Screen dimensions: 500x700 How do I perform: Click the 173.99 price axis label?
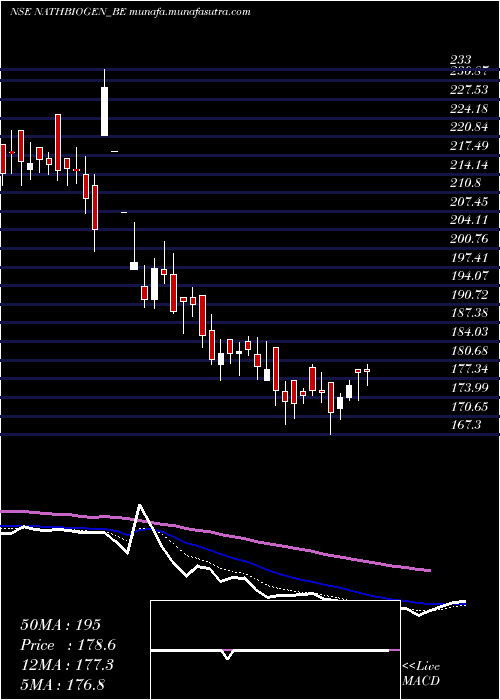[x=469, y=388]
